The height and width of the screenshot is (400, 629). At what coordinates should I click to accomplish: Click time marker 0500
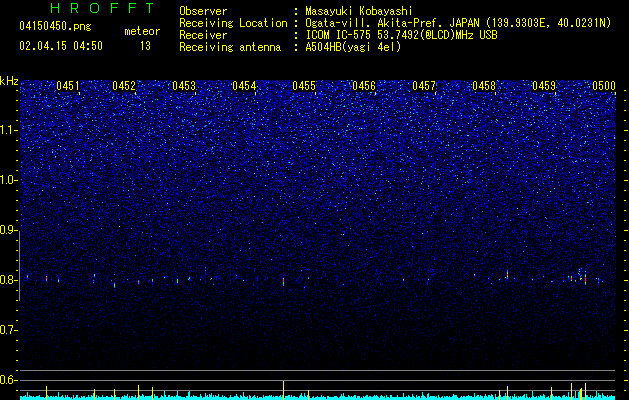pyautogui.click(x=604, y=86)
